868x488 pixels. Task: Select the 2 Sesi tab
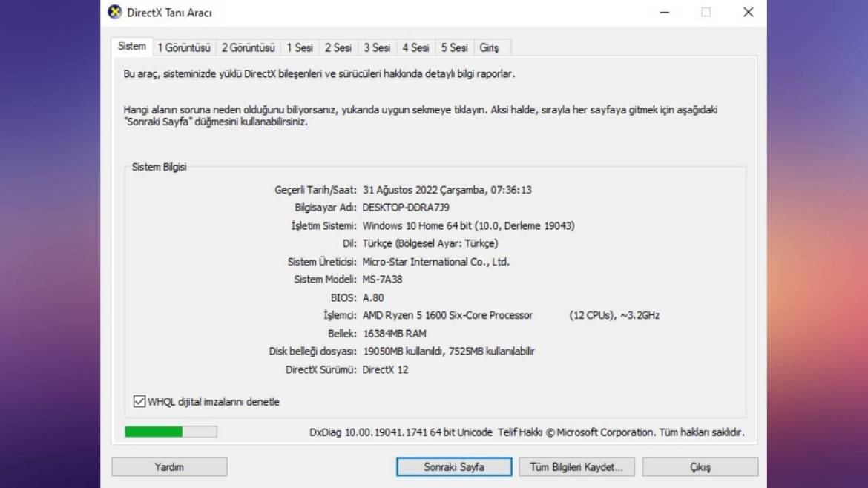338,47
